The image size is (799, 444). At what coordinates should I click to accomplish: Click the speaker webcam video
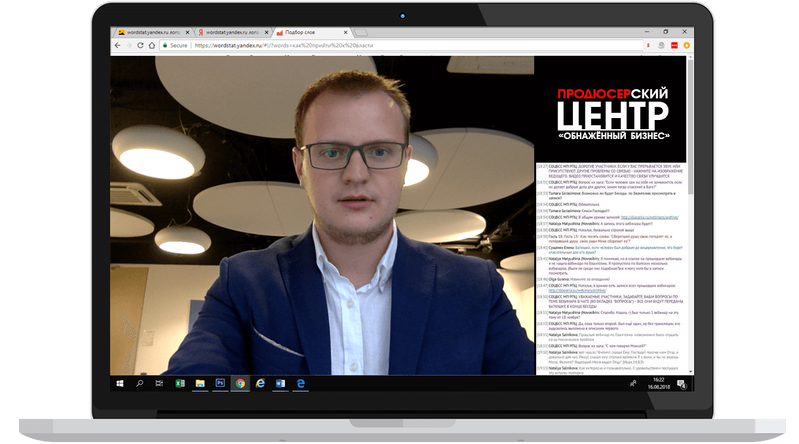[x=322, y=215]
